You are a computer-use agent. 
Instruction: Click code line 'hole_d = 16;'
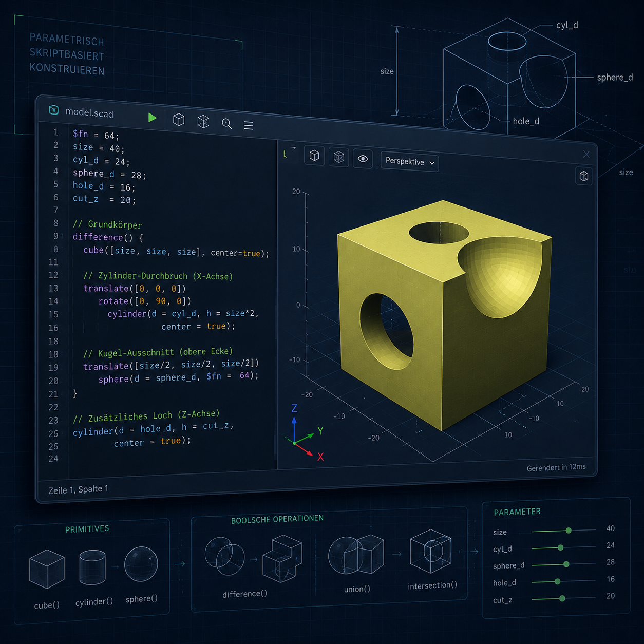[x=104, y=186]
